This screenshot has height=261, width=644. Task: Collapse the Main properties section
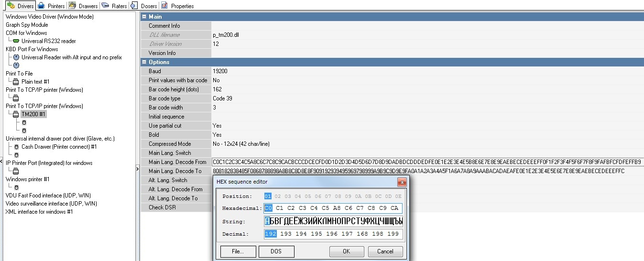pyautogui.click(x=144, y=17)
